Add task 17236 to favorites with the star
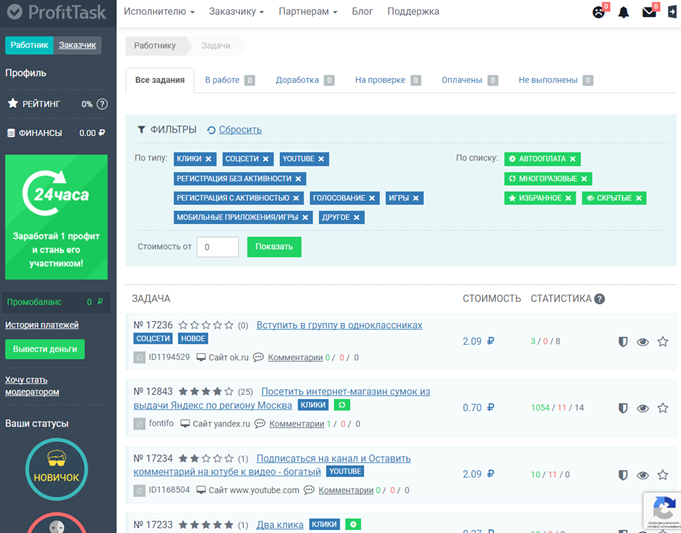The image size is (681, 533). (x=662, y=342)
